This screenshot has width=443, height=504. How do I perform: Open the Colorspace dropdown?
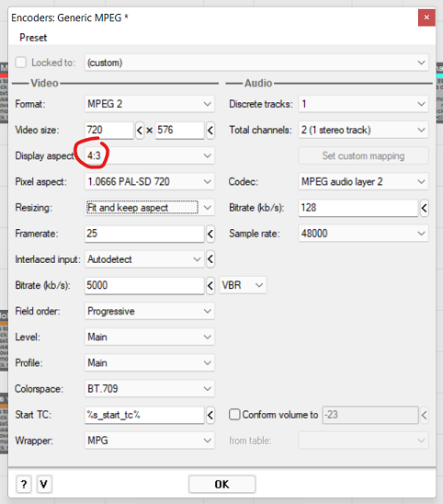[150, 389]
